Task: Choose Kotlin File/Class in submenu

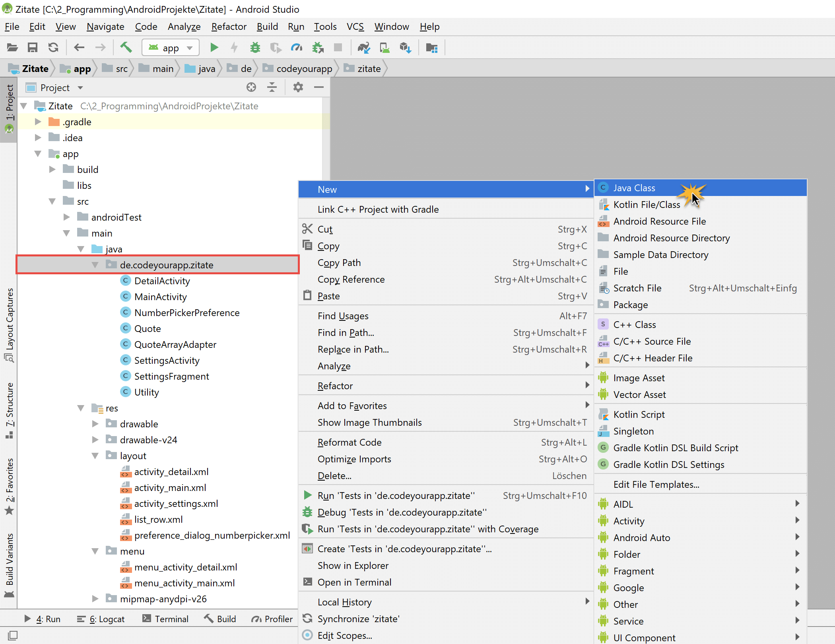Action: click(700, 204)
